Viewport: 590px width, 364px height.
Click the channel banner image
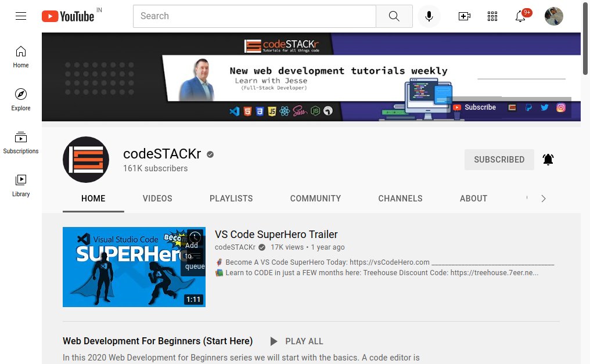(x=311, y=77)
